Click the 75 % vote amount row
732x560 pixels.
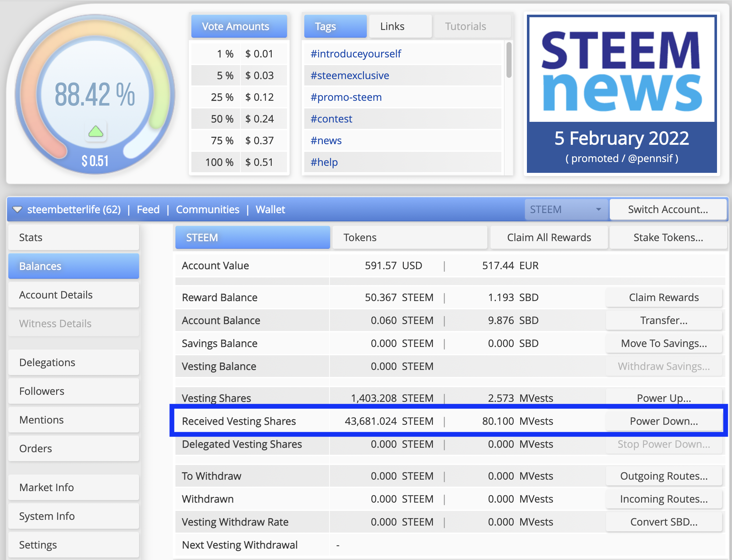239,140
